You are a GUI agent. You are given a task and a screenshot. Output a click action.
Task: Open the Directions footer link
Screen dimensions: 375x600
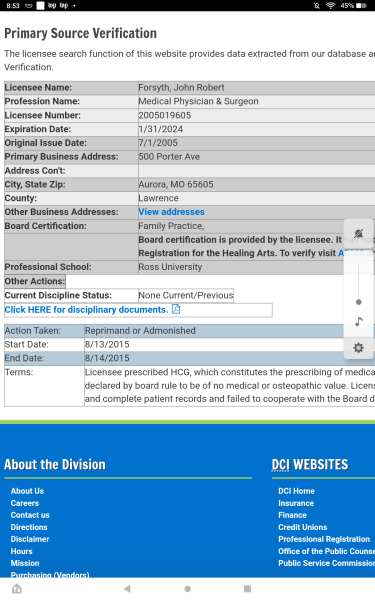point(29,527)
